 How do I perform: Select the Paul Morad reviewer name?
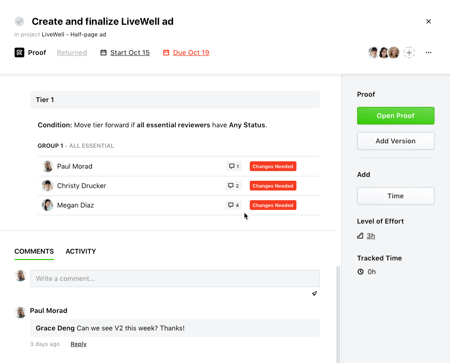click(x=75, y=166)
